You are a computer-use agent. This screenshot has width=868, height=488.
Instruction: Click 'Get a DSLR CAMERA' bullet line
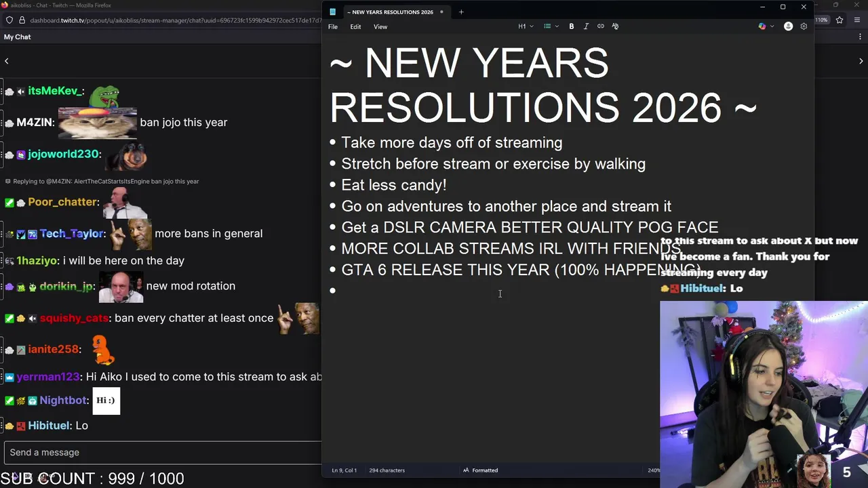click(x=530, y=228)
